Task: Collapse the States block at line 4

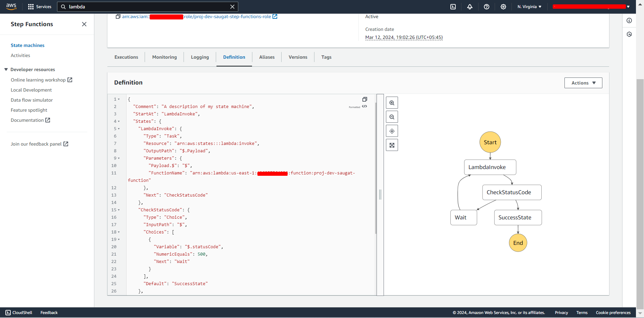Action: 119,121
